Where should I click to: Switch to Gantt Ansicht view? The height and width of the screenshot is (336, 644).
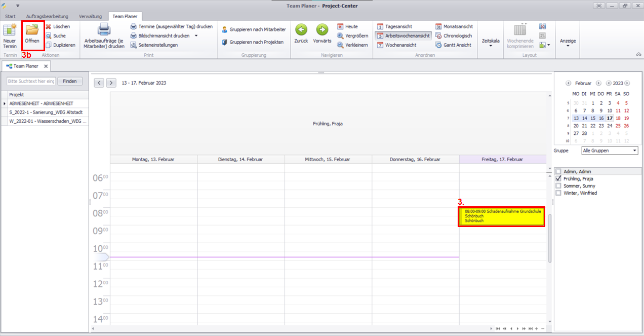pos(438,45)
